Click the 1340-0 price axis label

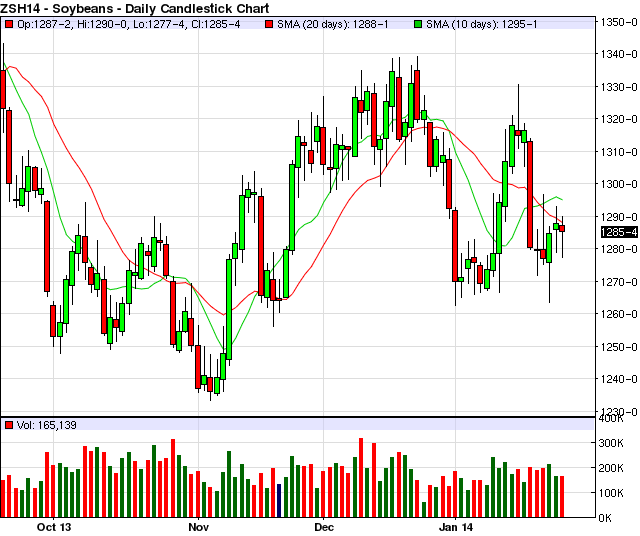point(619,54)
